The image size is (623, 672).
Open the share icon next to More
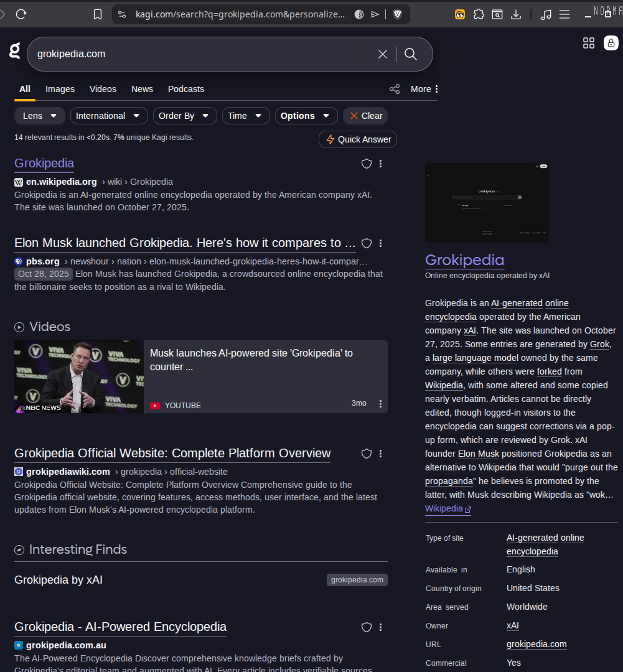[395, 89]
